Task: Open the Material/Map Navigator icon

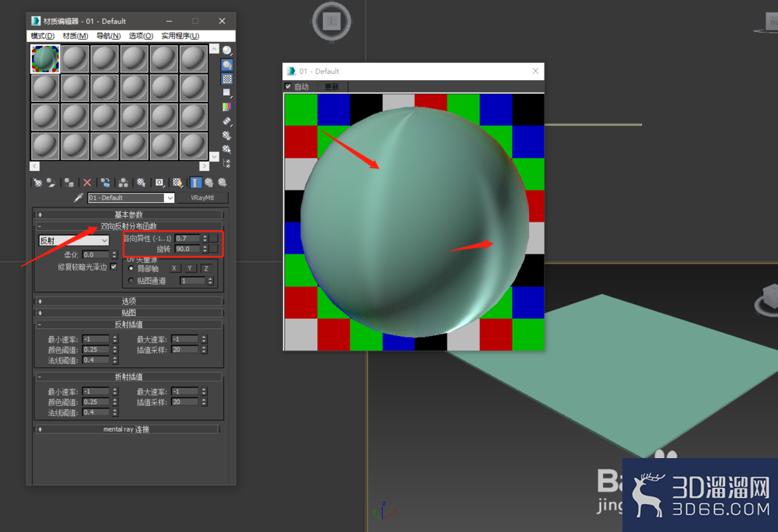Action: point(227,163)
